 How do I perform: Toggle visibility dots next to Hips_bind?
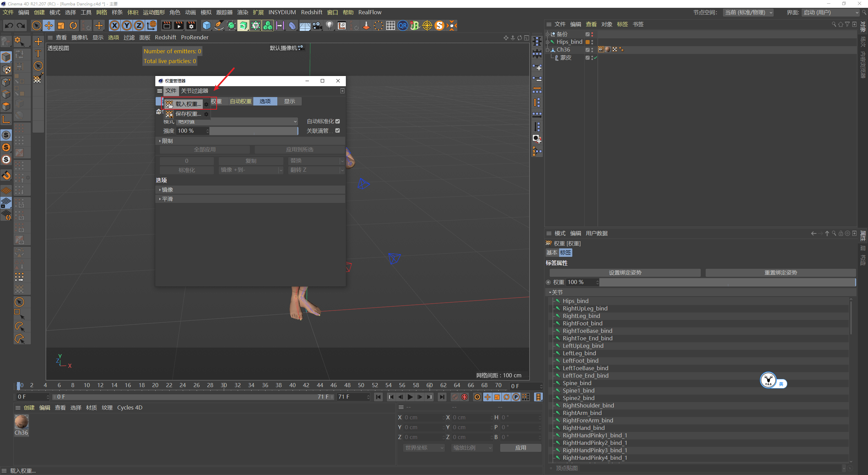591,42
